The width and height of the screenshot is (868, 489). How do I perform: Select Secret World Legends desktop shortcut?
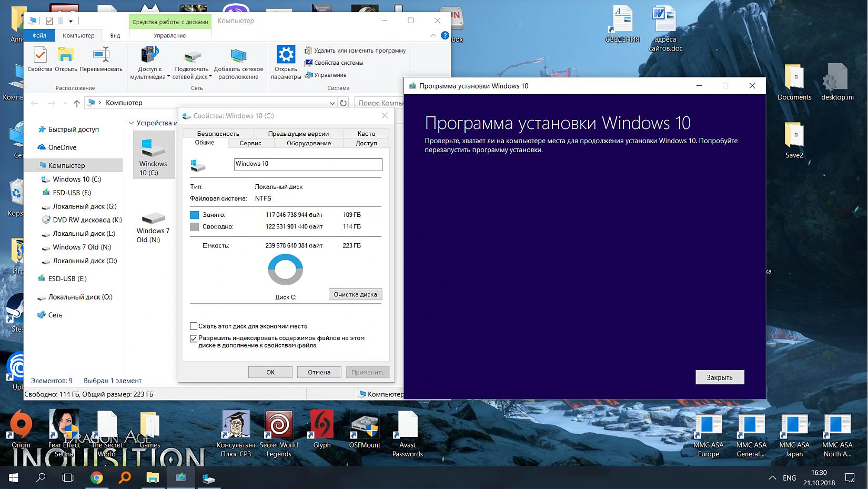point(279,434)
